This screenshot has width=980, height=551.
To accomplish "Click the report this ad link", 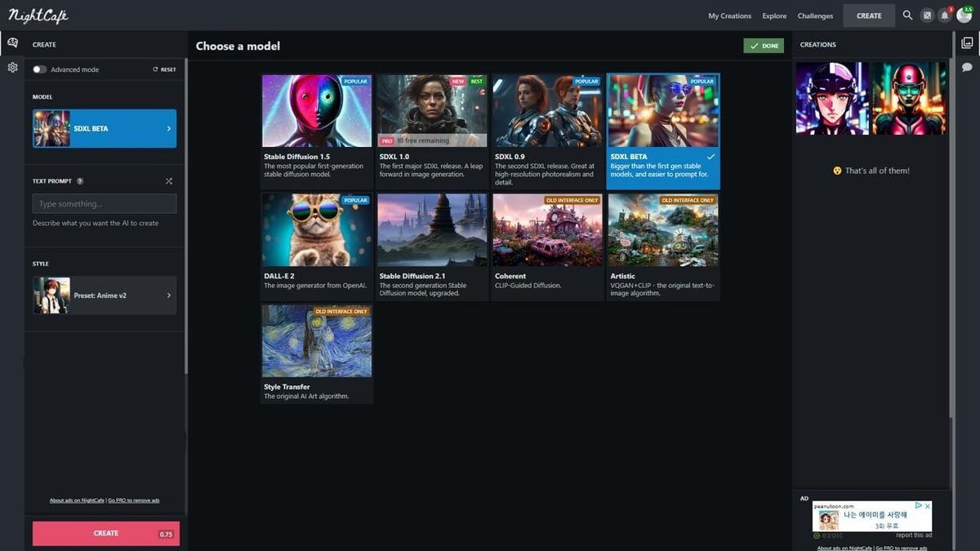I will coord(914,535).
